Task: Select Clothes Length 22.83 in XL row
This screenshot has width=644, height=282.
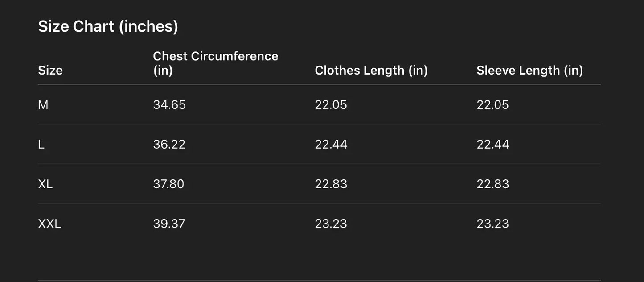Action: 331,184
